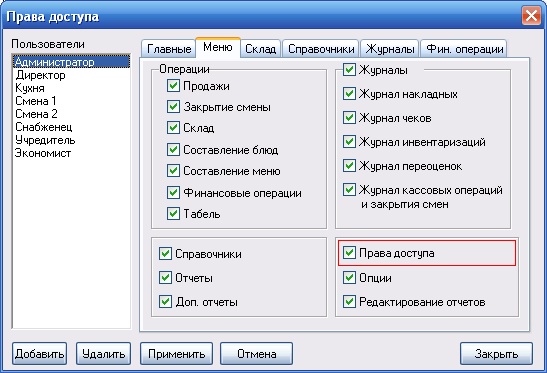Open the Фин. операции tab
Screen dimensions: 547x373
pyautogui.click(x=464, y=49)
